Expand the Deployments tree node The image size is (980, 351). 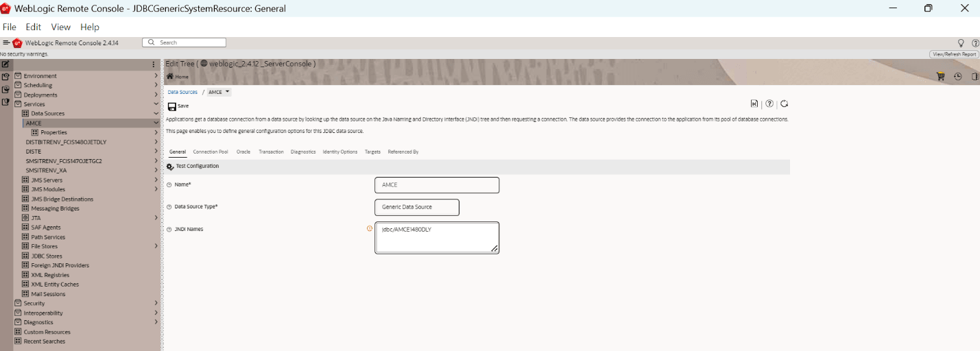click(x=156, y=95)
